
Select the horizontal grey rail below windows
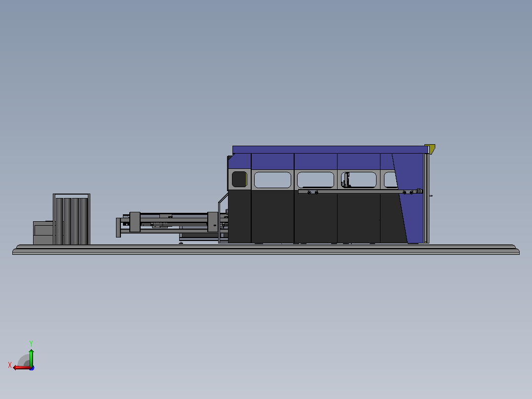point(360,192)
